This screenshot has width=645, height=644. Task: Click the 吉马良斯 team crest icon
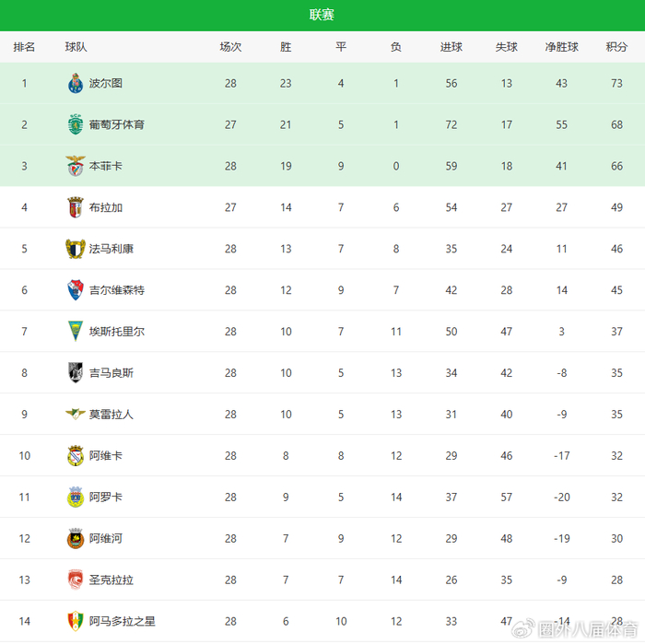(76, 373)
